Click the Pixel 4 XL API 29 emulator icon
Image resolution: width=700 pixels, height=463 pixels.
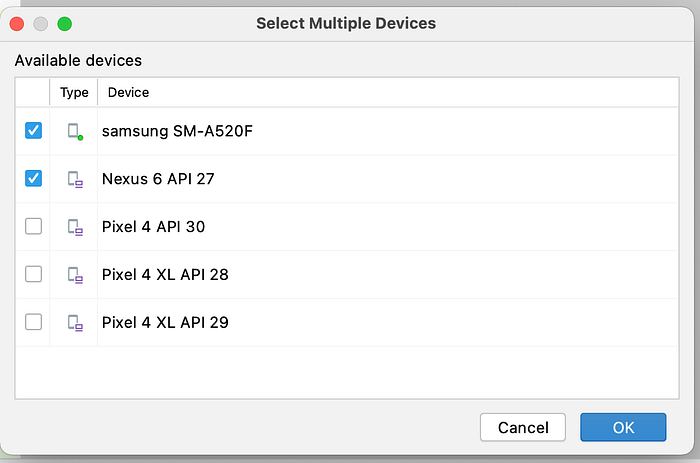click(74, 322)
